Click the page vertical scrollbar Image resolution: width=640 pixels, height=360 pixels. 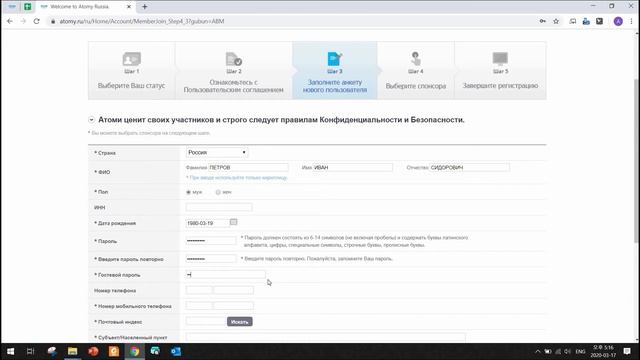636,161
